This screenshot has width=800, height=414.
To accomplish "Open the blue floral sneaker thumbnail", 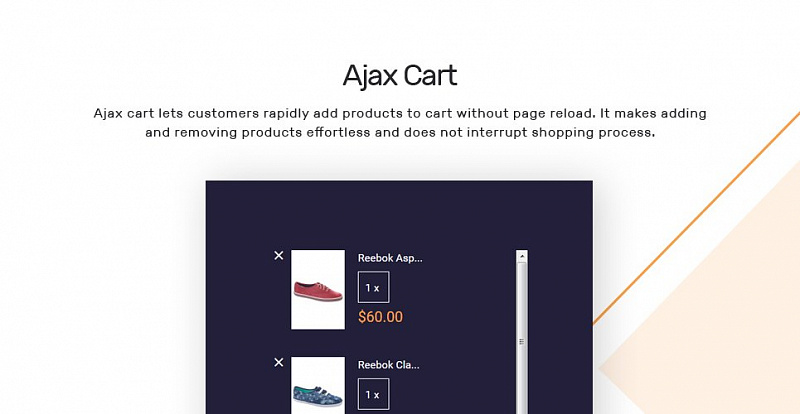I will click(318, 385).
